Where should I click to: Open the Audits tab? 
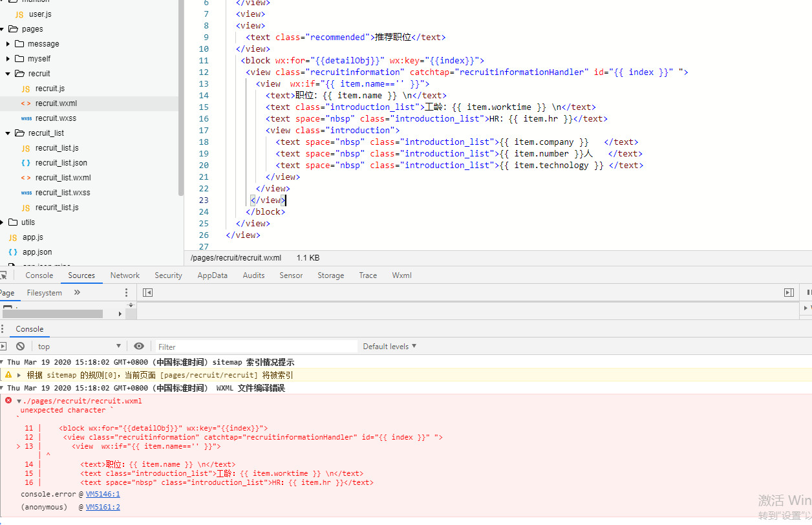(x=253, y=275)
